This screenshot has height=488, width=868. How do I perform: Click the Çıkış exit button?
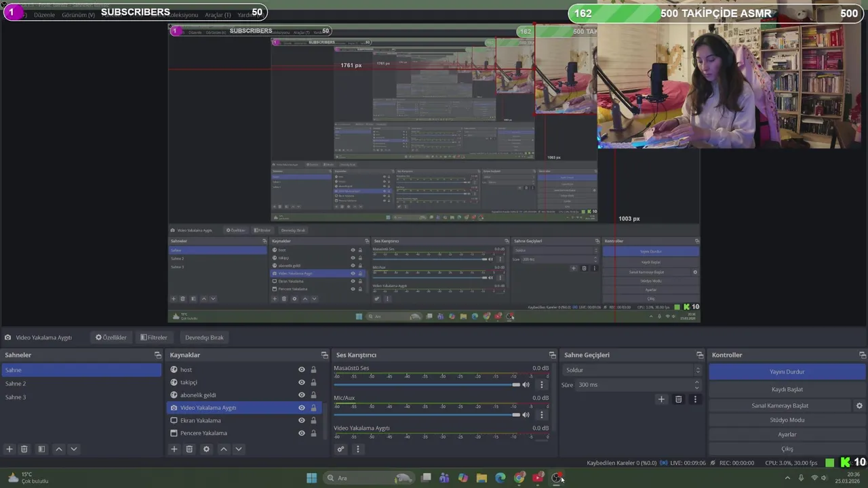click(x=787, y=449)
